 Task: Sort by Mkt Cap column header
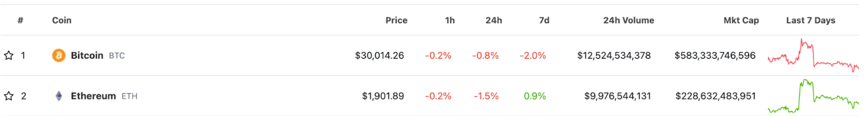[x=741, y=21]
